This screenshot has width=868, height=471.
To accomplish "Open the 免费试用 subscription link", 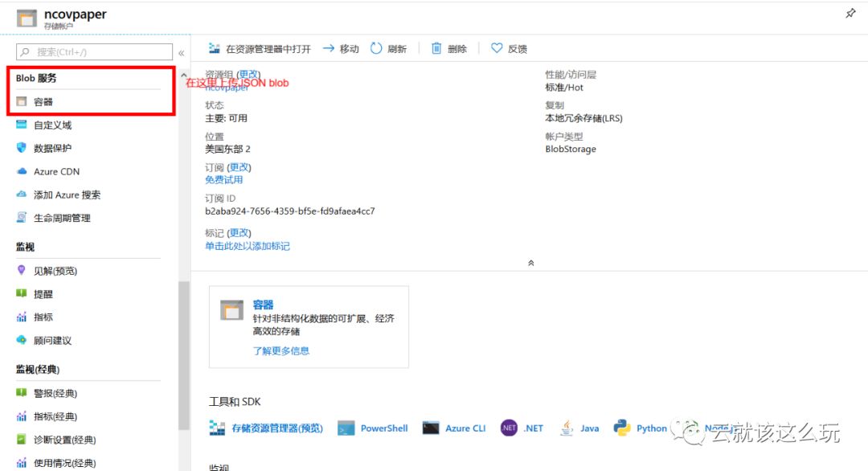I will pyautogui.click(x=223, y=180).
